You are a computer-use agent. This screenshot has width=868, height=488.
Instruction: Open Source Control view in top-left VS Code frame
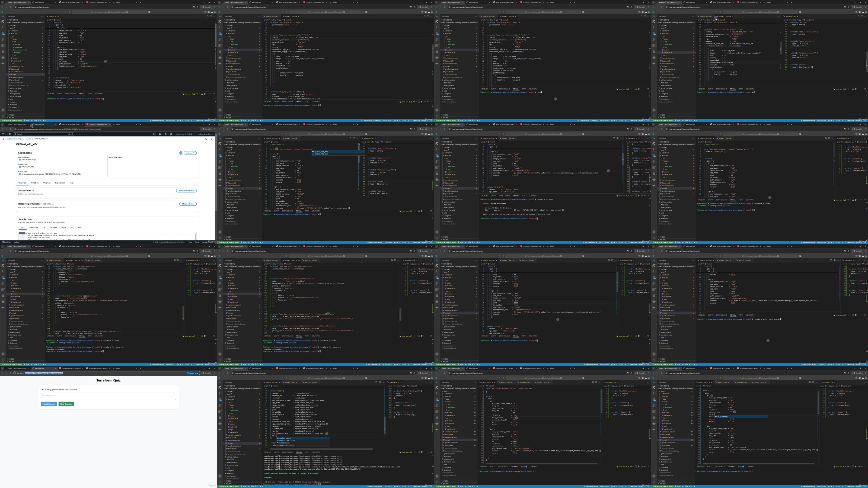click(3, 34)
